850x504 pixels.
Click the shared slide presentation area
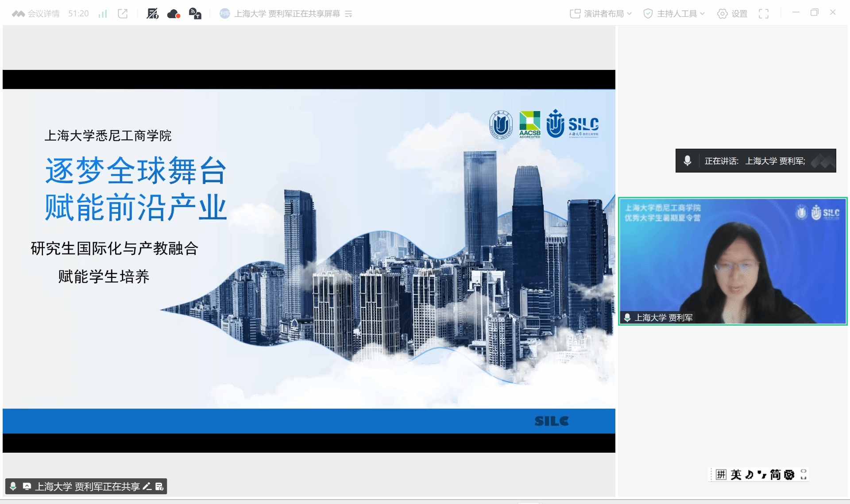point(309,261)
